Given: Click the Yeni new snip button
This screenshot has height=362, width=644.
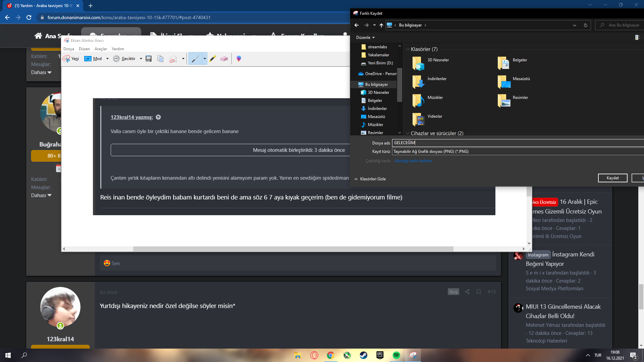Looking at the screenshot, I should [x=71, y=59].
